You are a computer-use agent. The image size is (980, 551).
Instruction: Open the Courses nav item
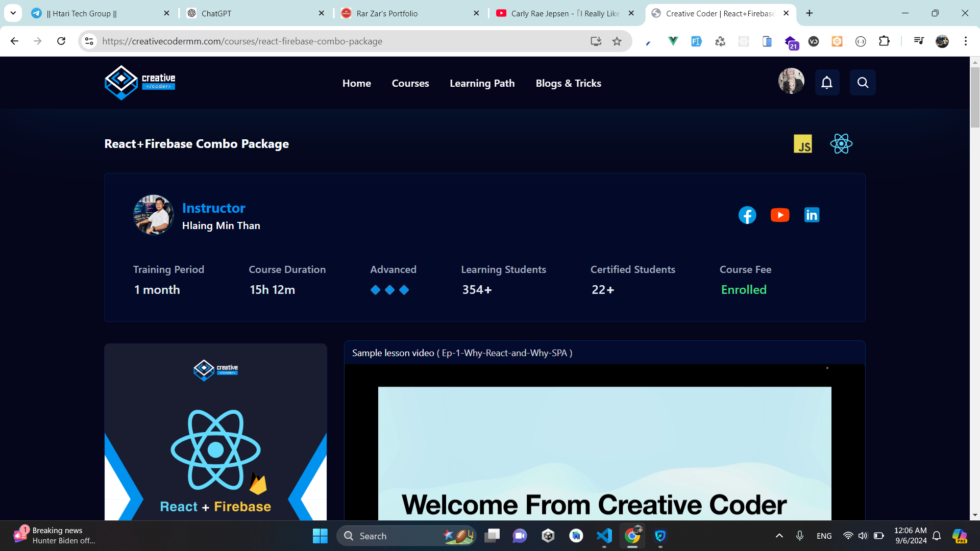point(410,83)
